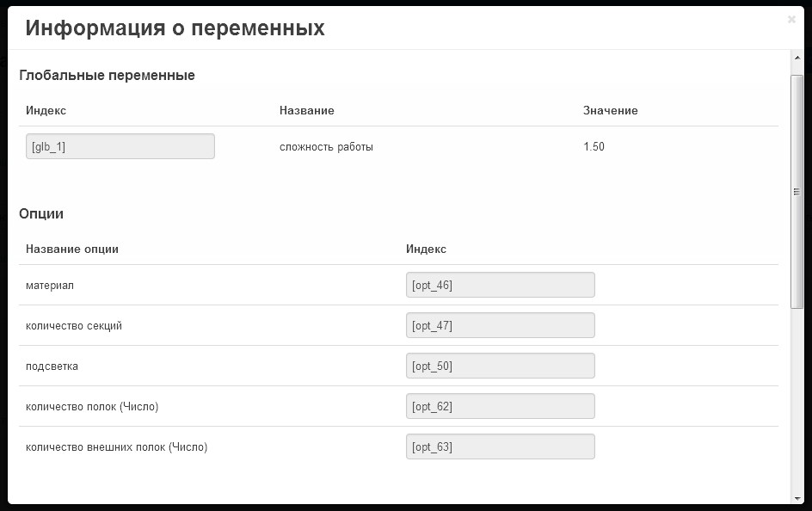812x511 pixels.
Task: Click the 'Значение' column header
Action: 611,110
